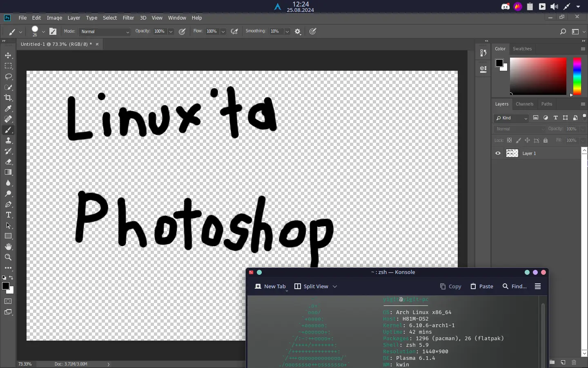Select the Lasso tool

(x=8, y=76)
